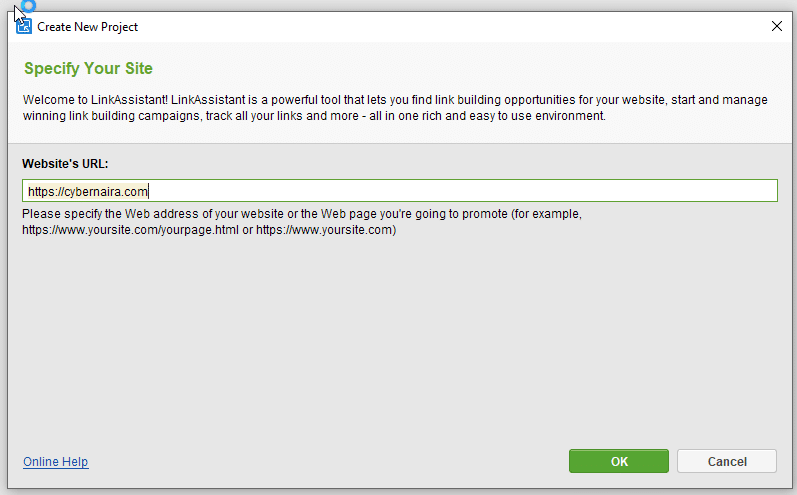Click the Cancel button
797x495 pixels.
point(727,462)
